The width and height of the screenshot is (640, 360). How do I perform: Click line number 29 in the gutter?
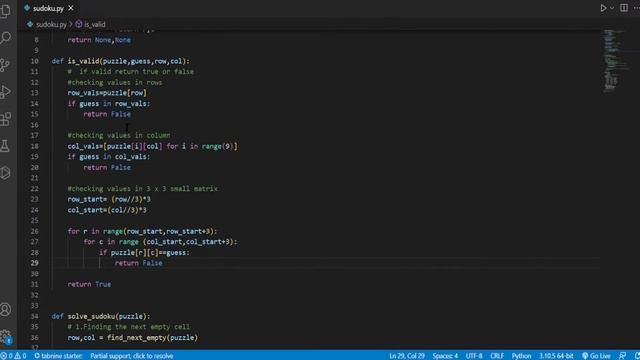tap(34, 263)
